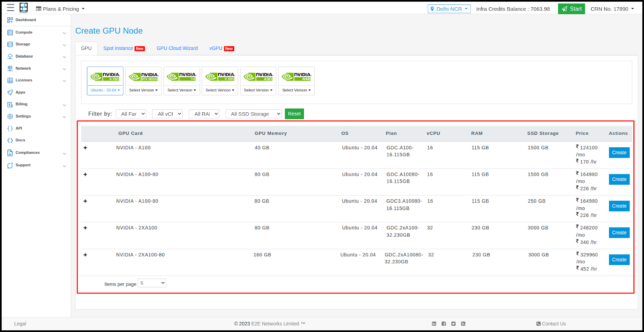
Task: Open API via the curly braces icon
Action: click(x=10, y=128)
